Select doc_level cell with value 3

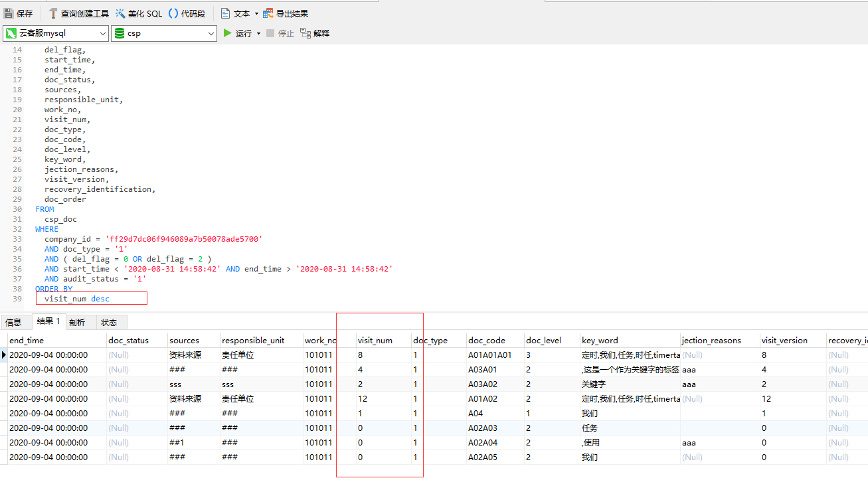553,355
